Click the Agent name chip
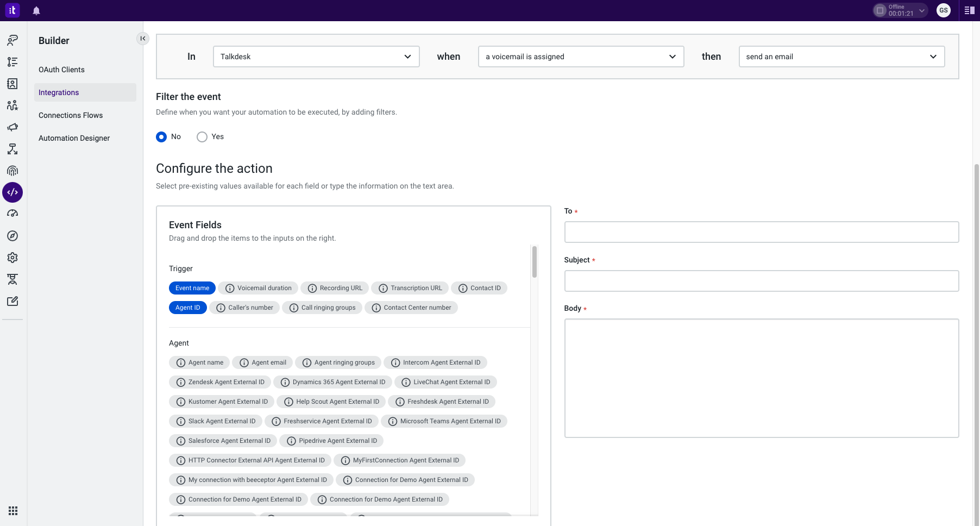980x526 pixels. tap(199, 362)
